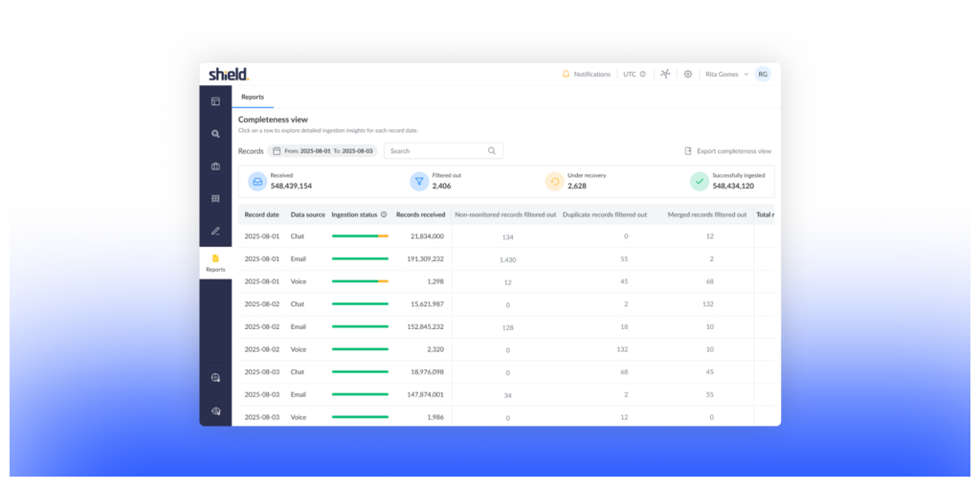Image resolution: width=980 pixels, height=490 pixels.
Task: Click Non-monitored records filtered out header
Action: tap(505, 215)
